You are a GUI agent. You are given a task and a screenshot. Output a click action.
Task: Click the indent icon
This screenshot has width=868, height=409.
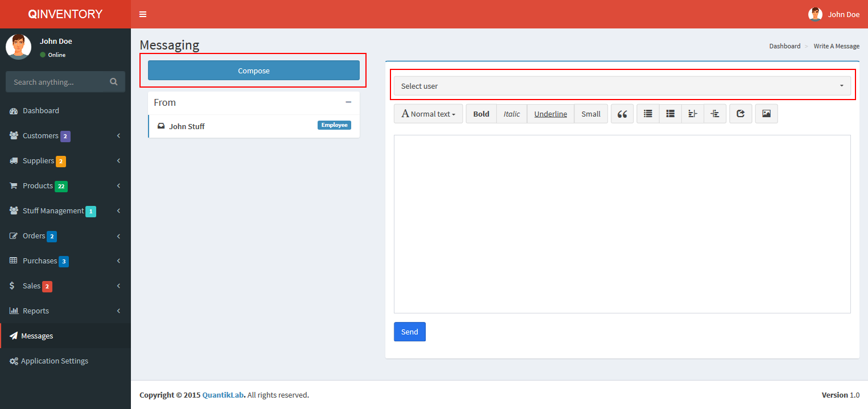coord(715,114)
